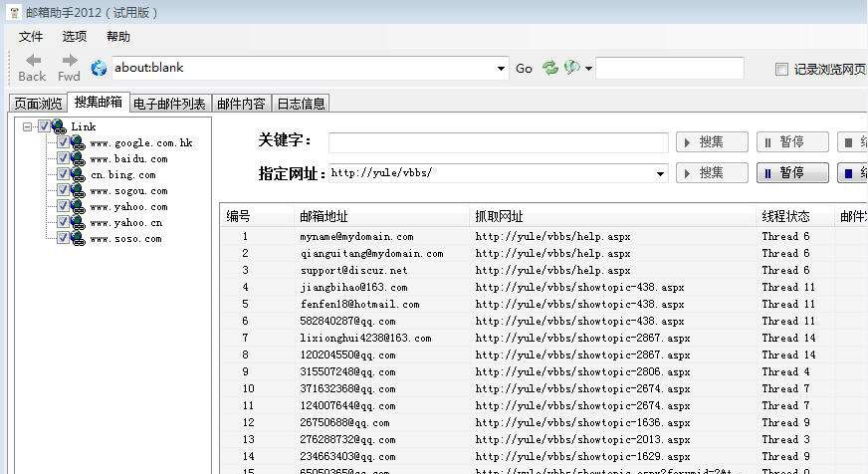Click the Go button
Viewport: 868px width, 474px height.
click(x=524, y=69)
